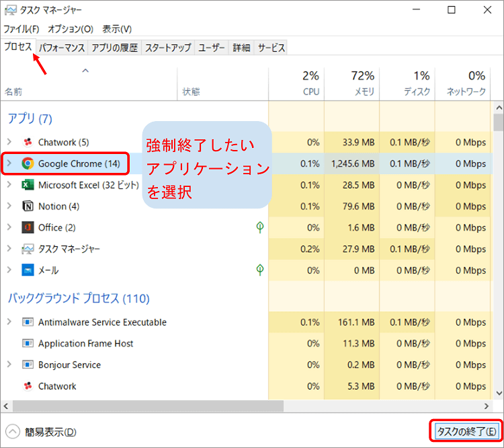Click the 簡易表示 circle arrow icon
This screenshot has width=504, height=448.
(x=13, y=432)
